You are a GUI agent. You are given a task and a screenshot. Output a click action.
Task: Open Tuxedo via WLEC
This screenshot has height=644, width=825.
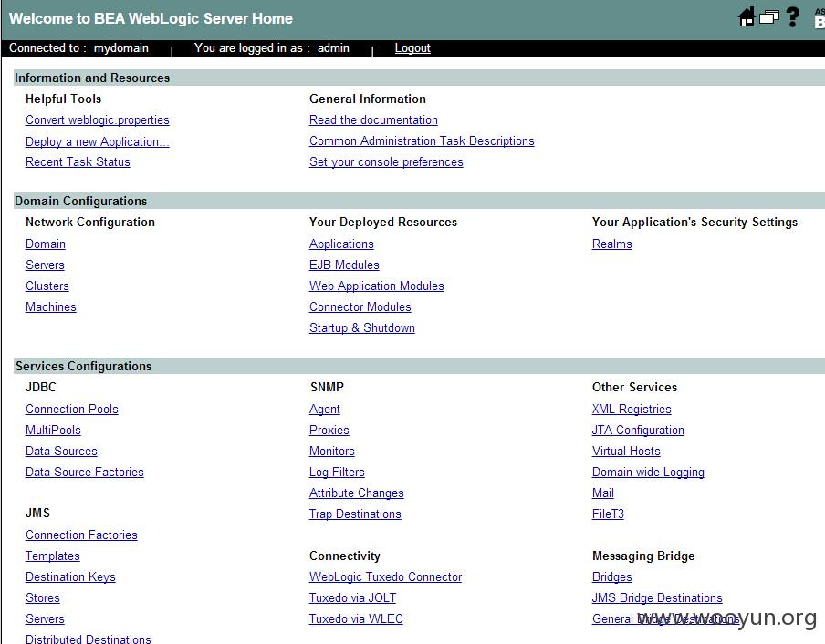(x=356, y=619)
